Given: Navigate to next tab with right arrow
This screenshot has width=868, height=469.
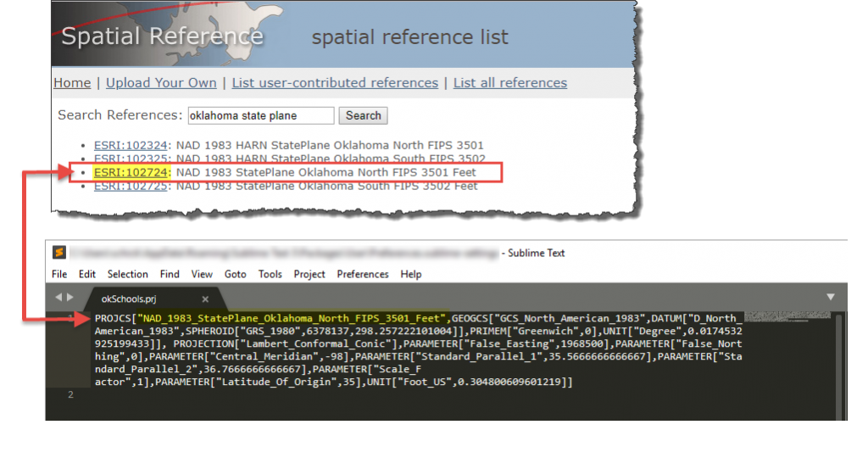Looking at the screenshot, I should point(70,298).
